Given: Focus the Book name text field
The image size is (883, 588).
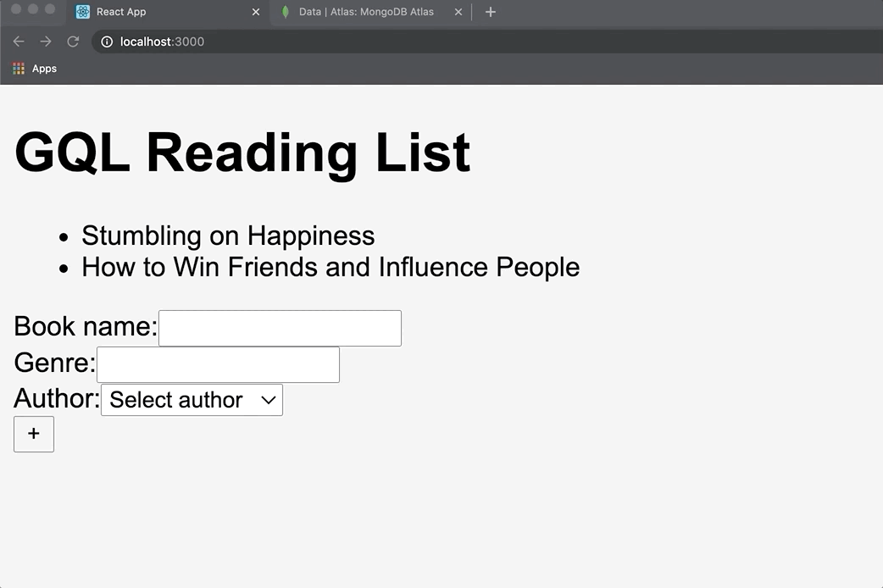Looking at the screenshot, I should pyautogui.click(x=280, y=328).
